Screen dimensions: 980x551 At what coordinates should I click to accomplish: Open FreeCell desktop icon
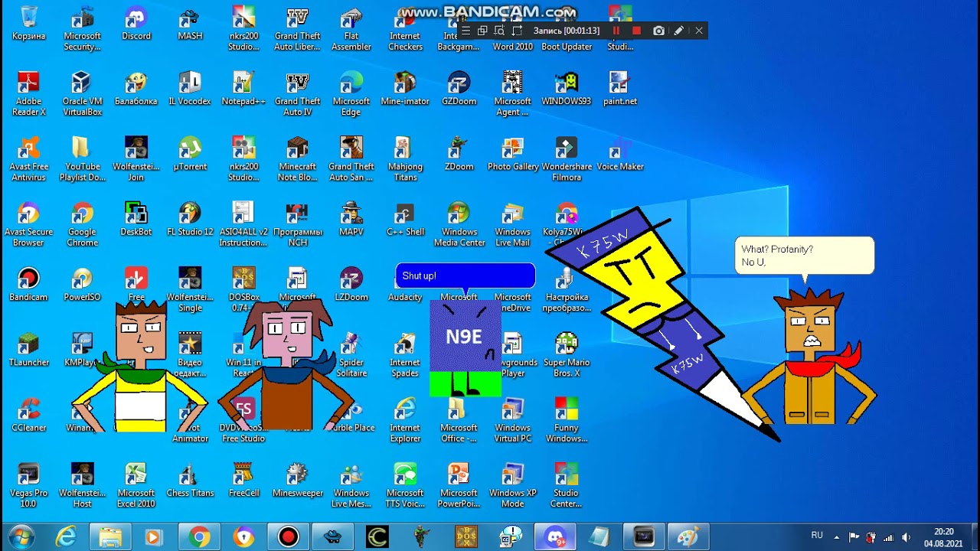[x=243, y=479]
